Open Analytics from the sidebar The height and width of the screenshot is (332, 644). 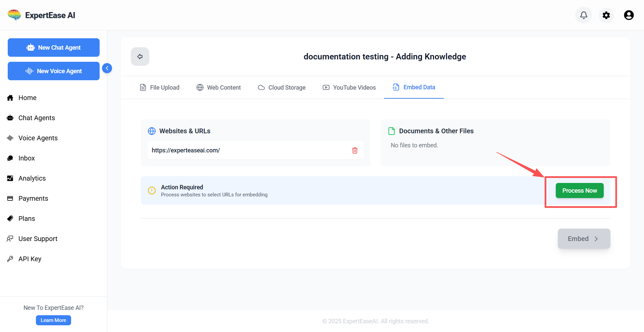click(x=32, y=178)
